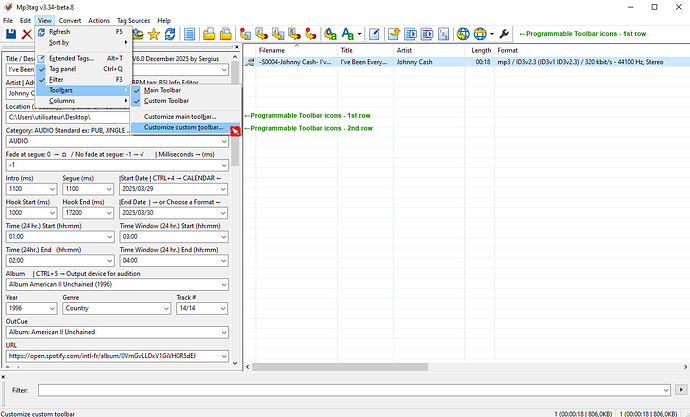Open the Start Date 2025/03/29 dropdown
The image size is (690, 417).
tap(224, 189)
